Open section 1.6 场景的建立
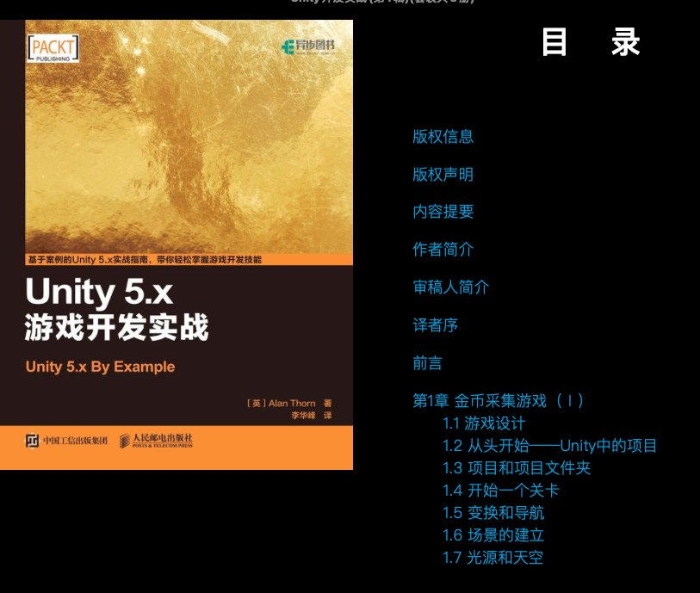The height and width of the screenshot is (593, 700). [493, 535]
